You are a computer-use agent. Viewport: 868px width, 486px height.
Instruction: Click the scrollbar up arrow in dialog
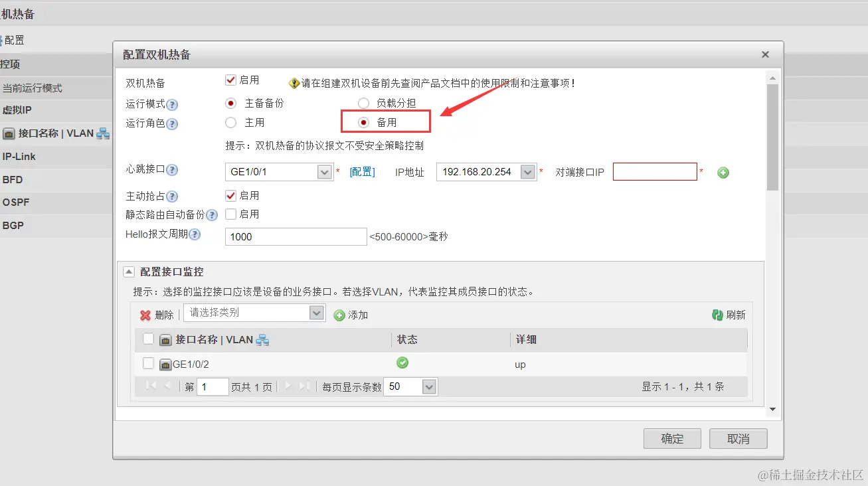coord(772,78)
